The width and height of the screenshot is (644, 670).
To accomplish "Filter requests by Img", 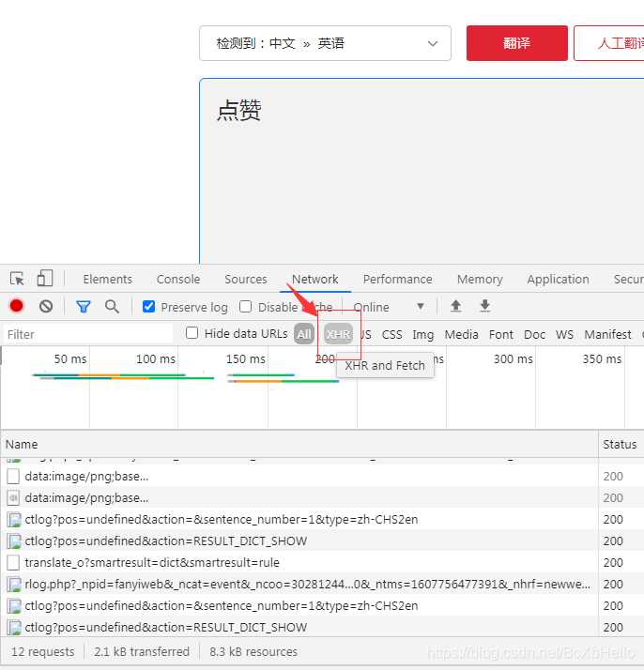I will [x=423, y=334].
